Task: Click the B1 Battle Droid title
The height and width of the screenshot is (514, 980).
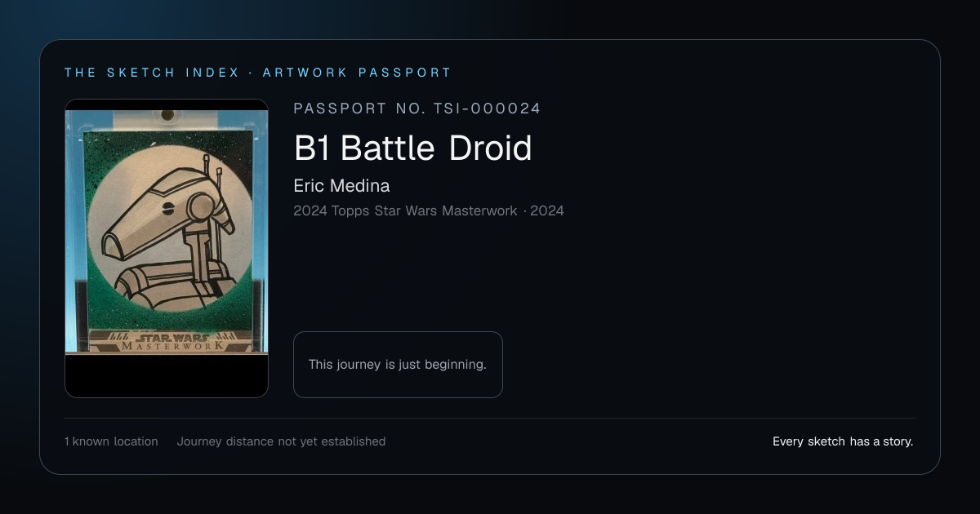Action: tap(412, 148)
